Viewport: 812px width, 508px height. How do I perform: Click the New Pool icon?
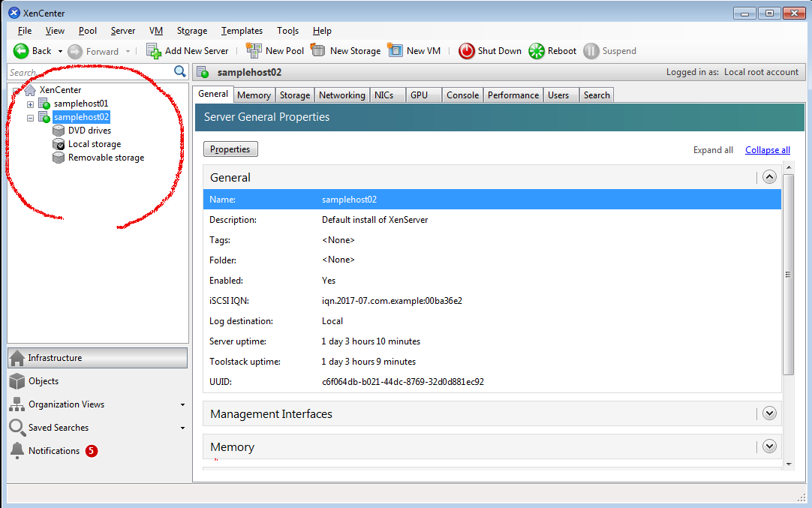tap(254, 51)
